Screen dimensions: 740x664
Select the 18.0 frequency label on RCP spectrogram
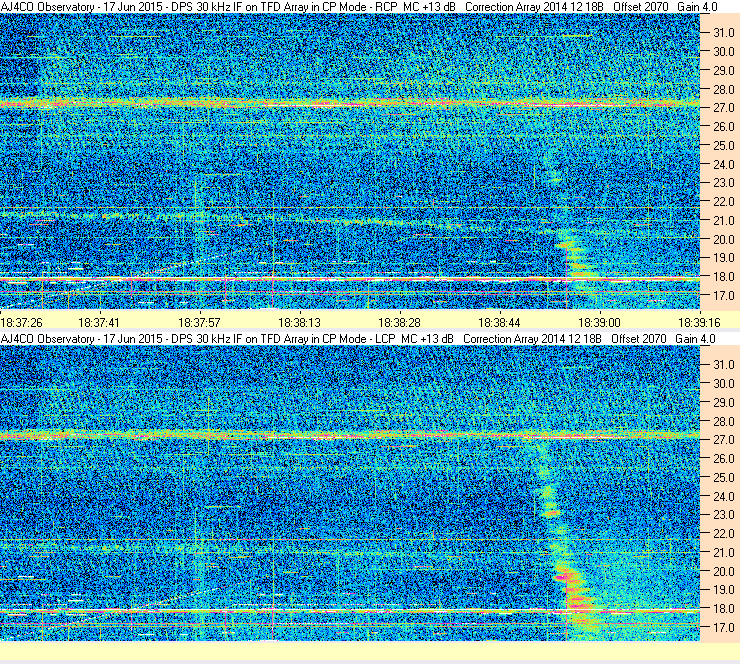tap(723, 277)
